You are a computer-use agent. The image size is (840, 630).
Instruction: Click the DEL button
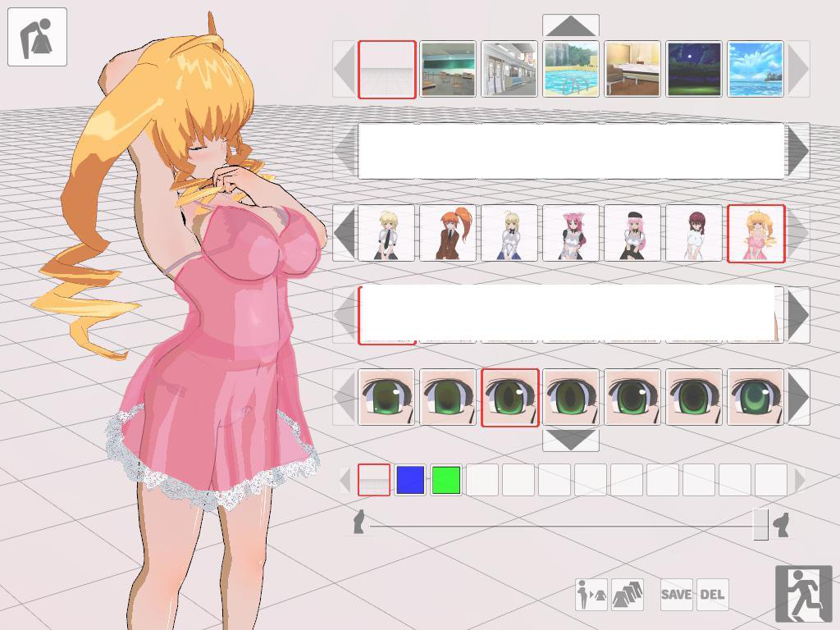click(x=713, y=594)
